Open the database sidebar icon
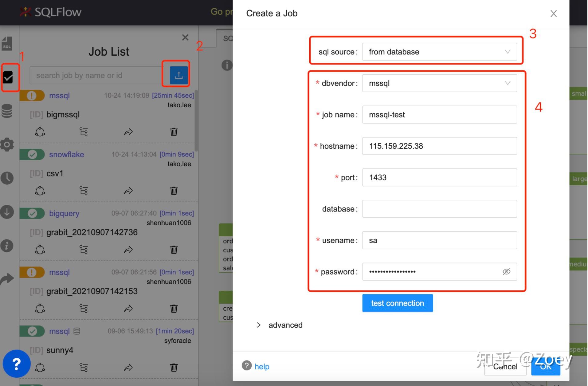Viewport: 588px width, 386px height. pos(7,111)
